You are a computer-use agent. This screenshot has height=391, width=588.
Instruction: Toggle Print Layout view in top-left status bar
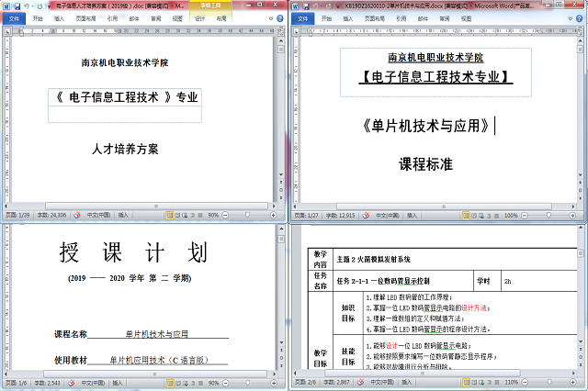(x=168, y=215)
